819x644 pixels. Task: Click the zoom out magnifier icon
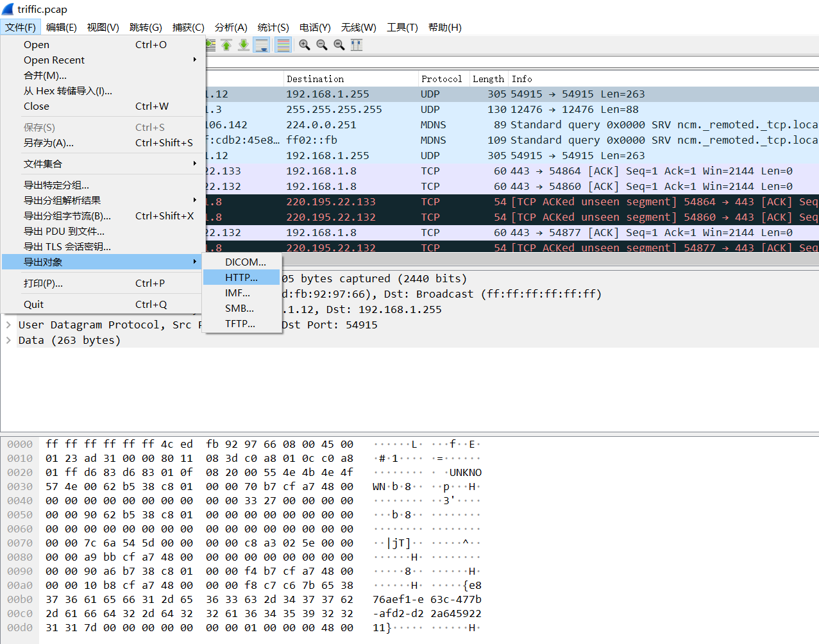point(322,45)
